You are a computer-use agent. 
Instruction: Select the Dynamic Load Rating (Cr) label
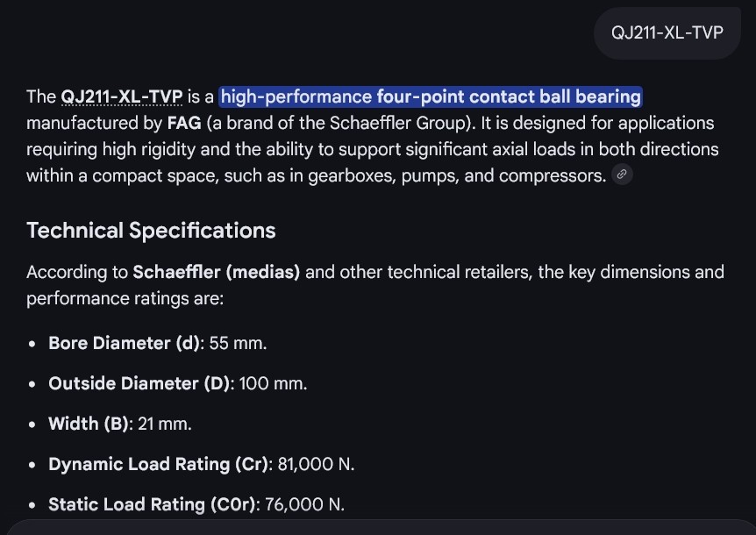158,464
